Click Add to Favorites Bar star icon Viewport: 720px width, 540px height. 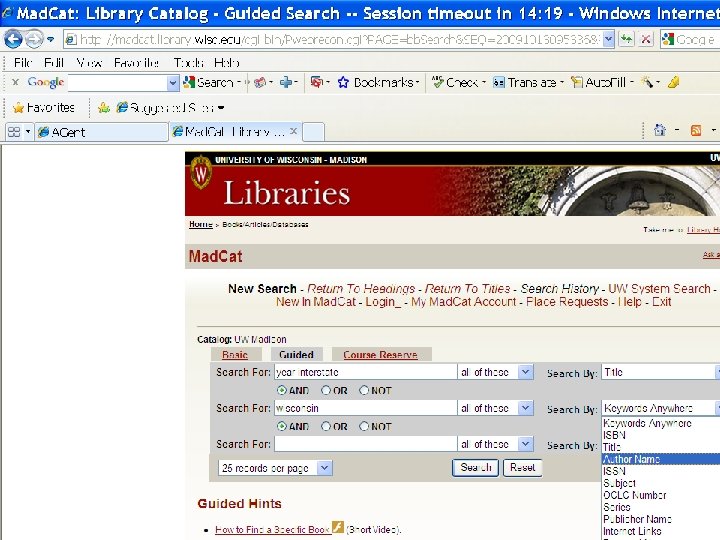click(x=104, y=107)
